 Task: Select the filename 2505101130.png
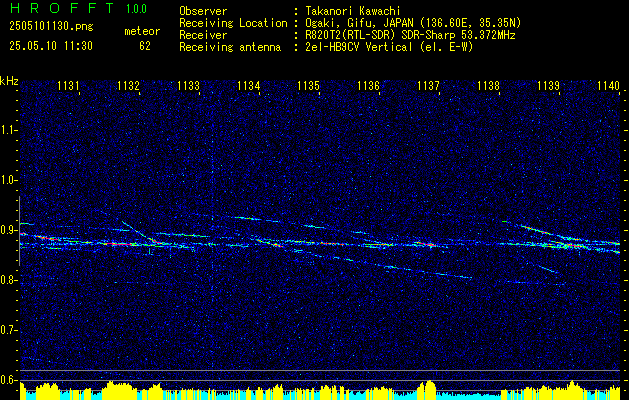51,26
